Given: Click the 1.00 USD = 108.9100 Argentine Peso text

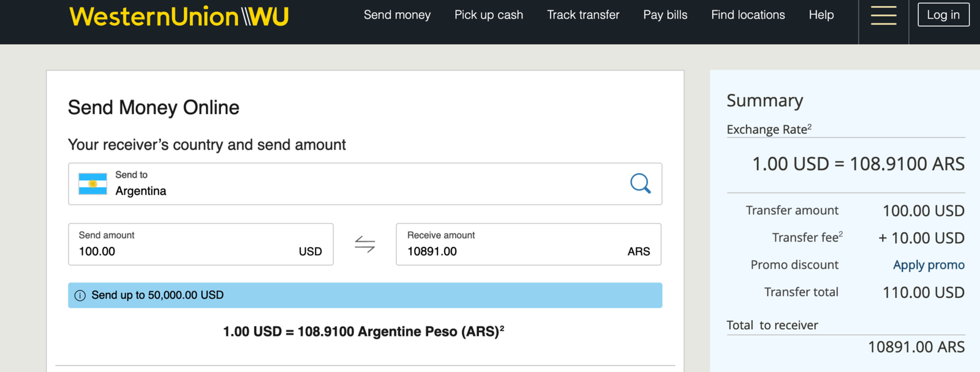Looking at the screenshot, I should pyautogui.click(x=364, y=332).
